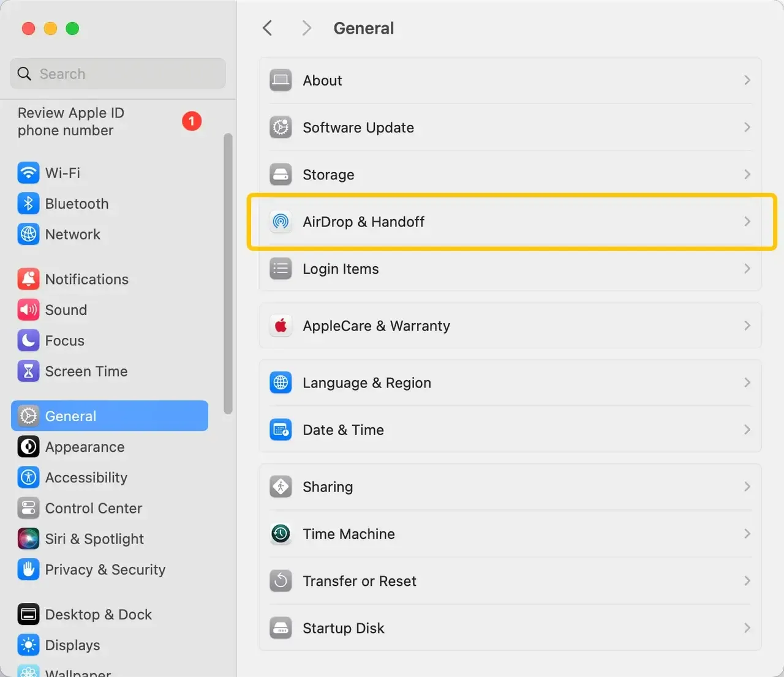Image resolution: width=784 pixels, height=677 pixels.
Task: Select the Accessibility sidebar label
Action: (x=86, y=477)
